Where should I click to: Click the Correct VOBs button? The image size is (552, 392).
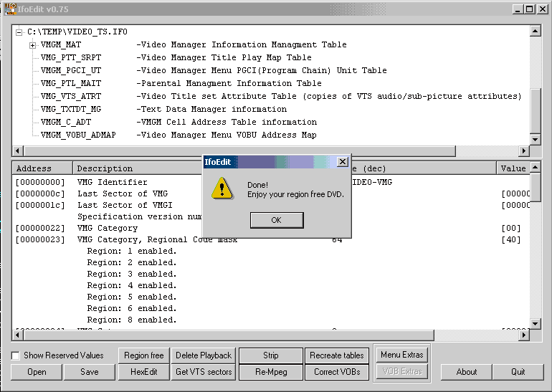click(x=337, y=372)
